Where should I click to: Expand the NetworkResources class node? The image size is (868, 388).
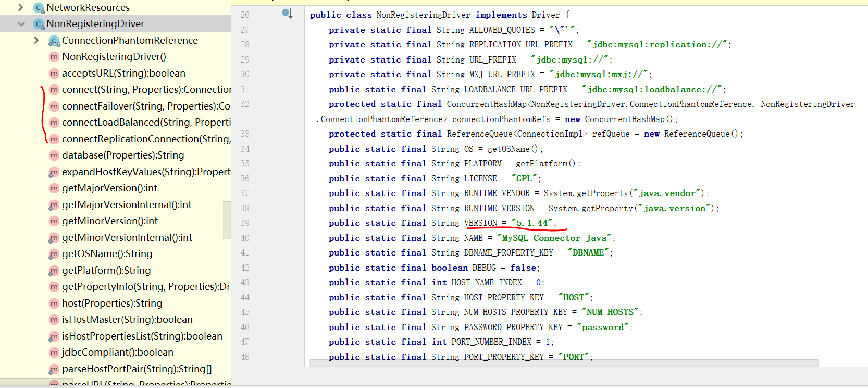pyautogui.click(x=21, y=7)
